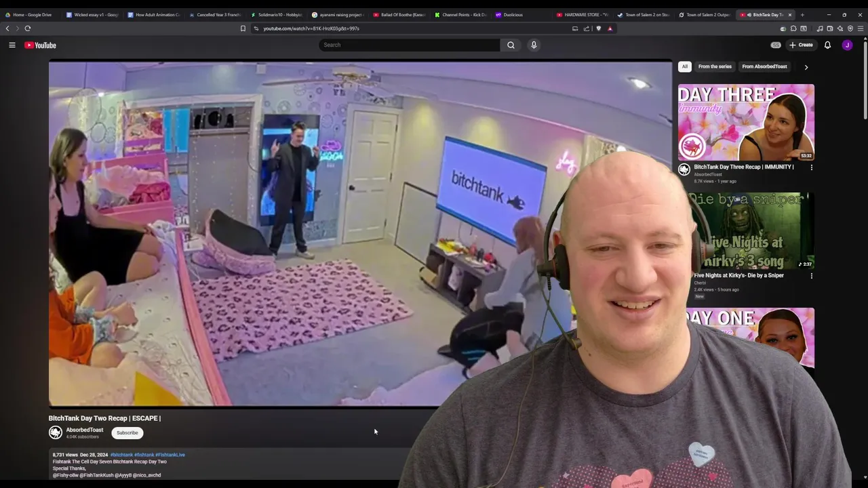Image resolution: width=868 pixels, height=488 pixels.
Task: Open Five Nights at Kirky's title link
Action: (738, 275)
